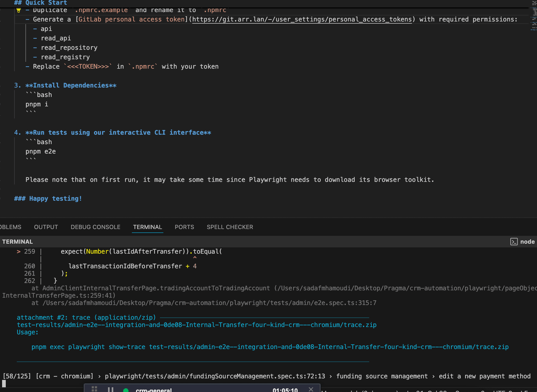The width and height of the screenshot is (537, 392).
Task: Click the 'Run tests using our interactive CLI' heading
Action: point(118,133)
